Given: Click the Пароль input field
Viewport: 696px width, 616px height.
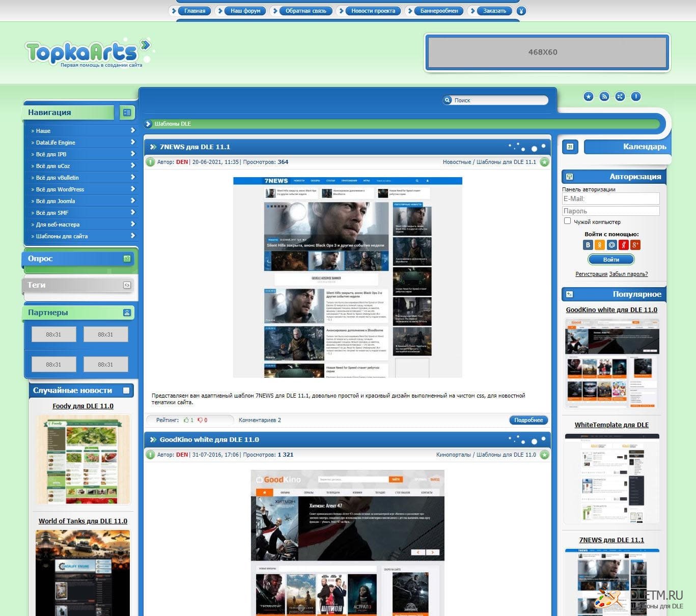Looking at the screenshot, I should pos(611,211).
